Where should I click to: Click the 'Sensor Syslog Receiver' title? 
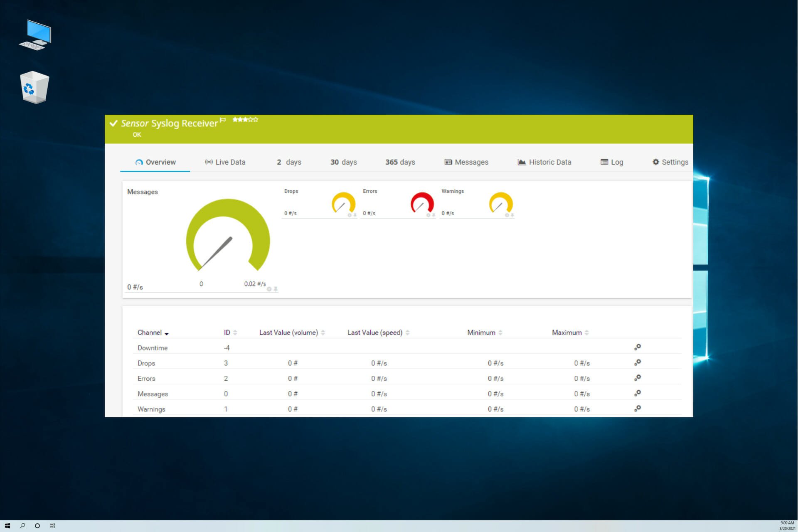pyautogui.click(x=169, y=123)
